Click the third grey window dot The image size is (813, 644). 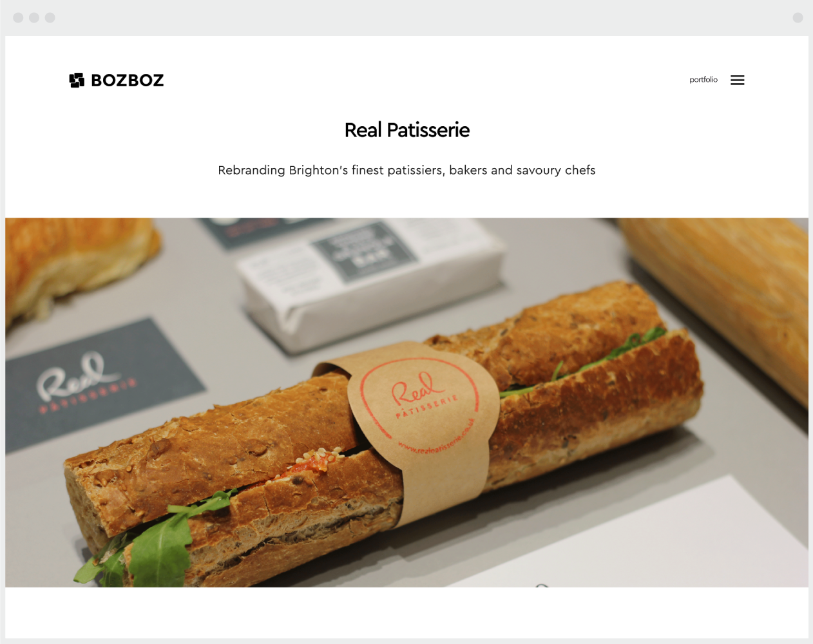point(50,18)
